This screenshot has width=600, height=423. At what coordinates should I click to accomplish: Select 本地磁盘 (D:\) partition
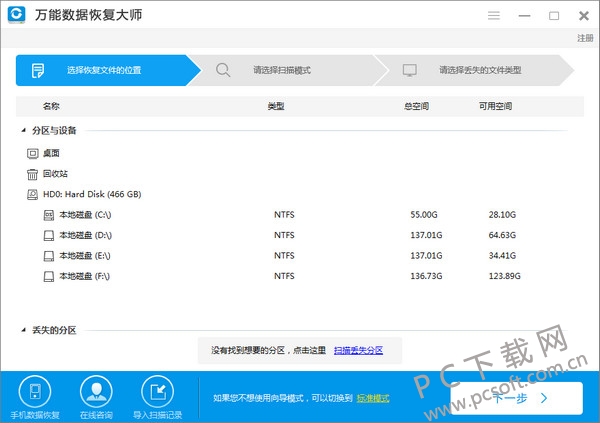point(85,235)
